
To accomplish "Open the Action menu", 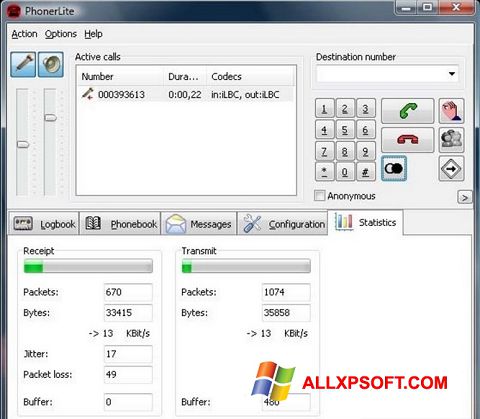I will click(x=24, y=34).
